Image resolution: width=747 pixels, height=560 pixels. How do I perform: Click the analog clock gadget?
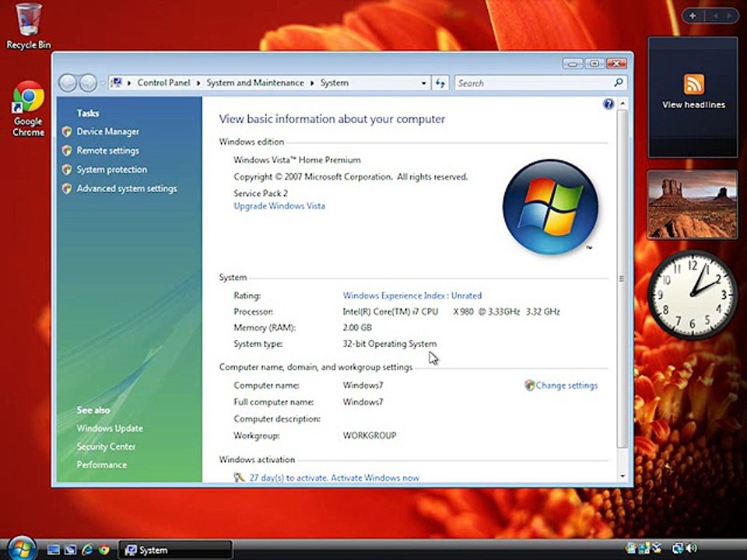point(693,294)
